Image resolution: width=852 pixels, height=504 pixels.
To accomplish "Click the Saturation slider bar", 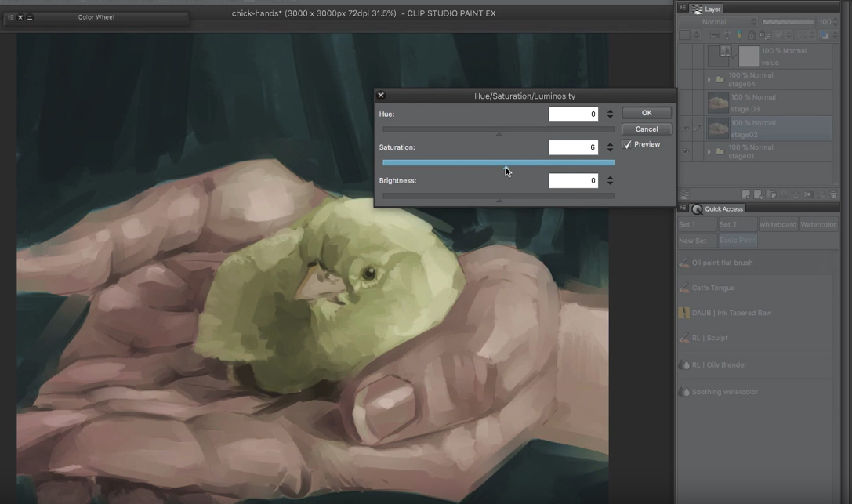I will click(498, 163).
